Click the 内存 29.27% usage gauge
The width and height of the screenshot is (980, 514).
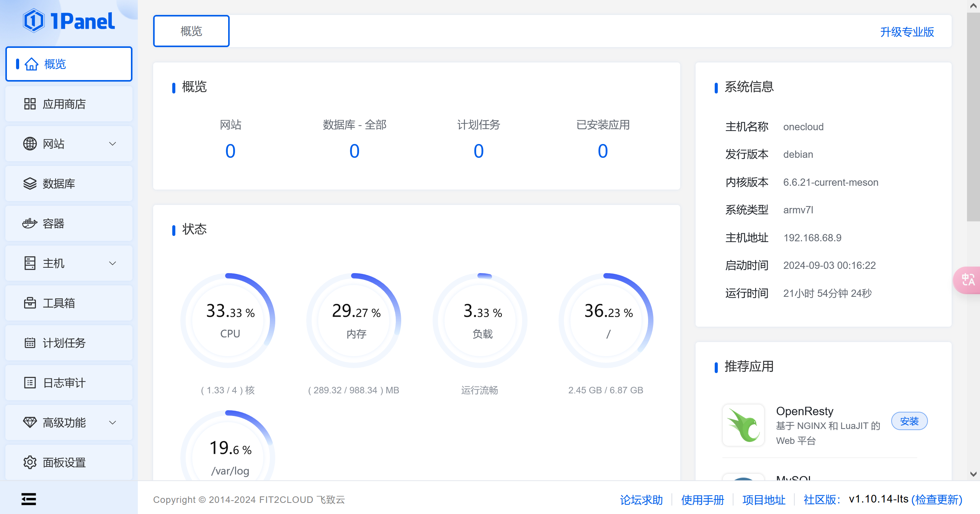pos(354,320)
